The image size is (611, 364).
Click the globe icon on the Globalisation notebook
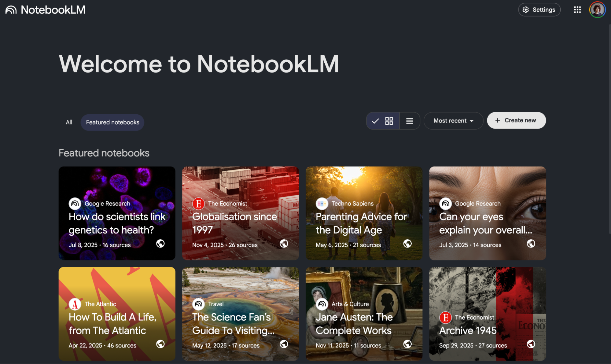point(284,244)
